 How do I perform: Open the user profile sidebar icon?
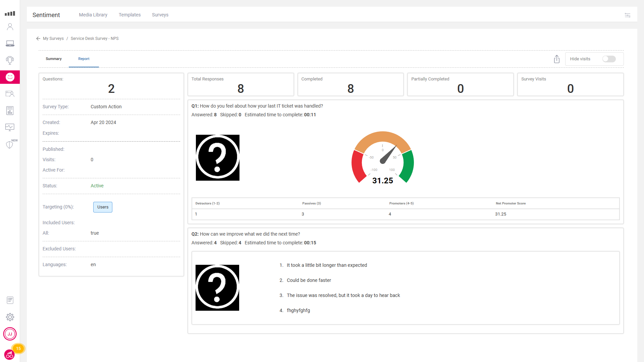click(x=10, y=27)
